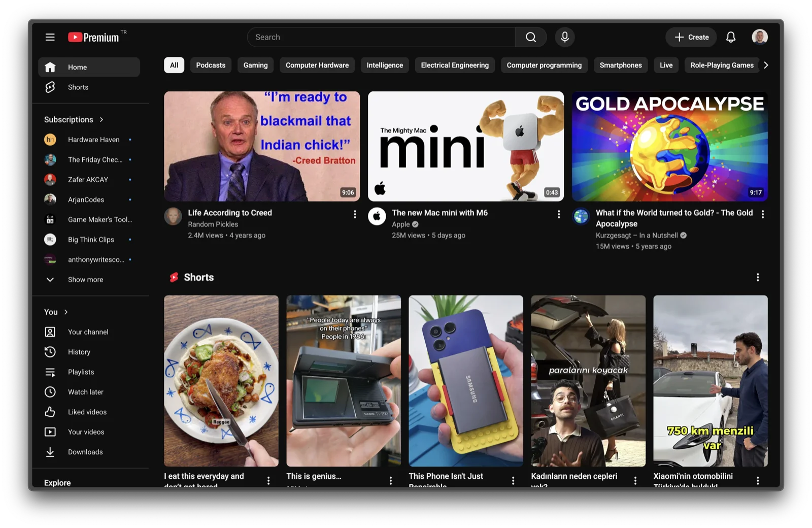The height and width of the screenshot is (528, 812).
Task: Open the Big Think Clips subscription
Action: 89,240
